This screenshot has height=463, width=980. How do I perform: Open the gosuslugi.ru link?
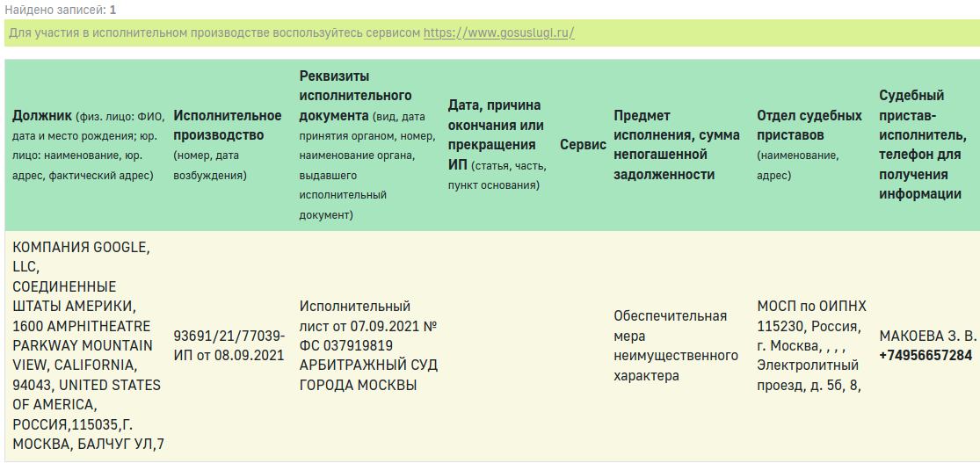pyautogui.click(x=498, y=33)
